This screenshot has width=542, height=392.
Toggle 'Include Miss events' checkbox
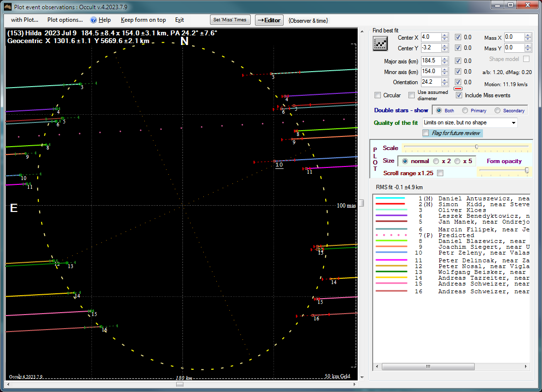tap(459, 95)
